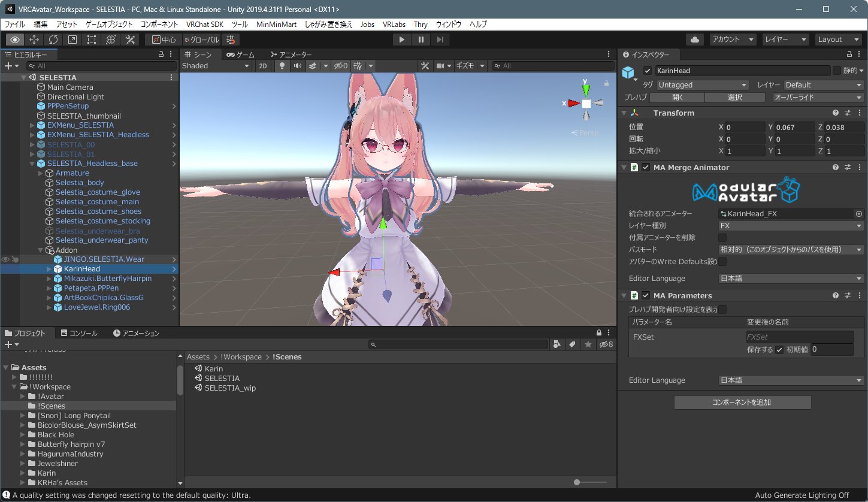Open the VRChat SDK menu
The height and width of the screenshot is (502, 868).
pos(205,25)
